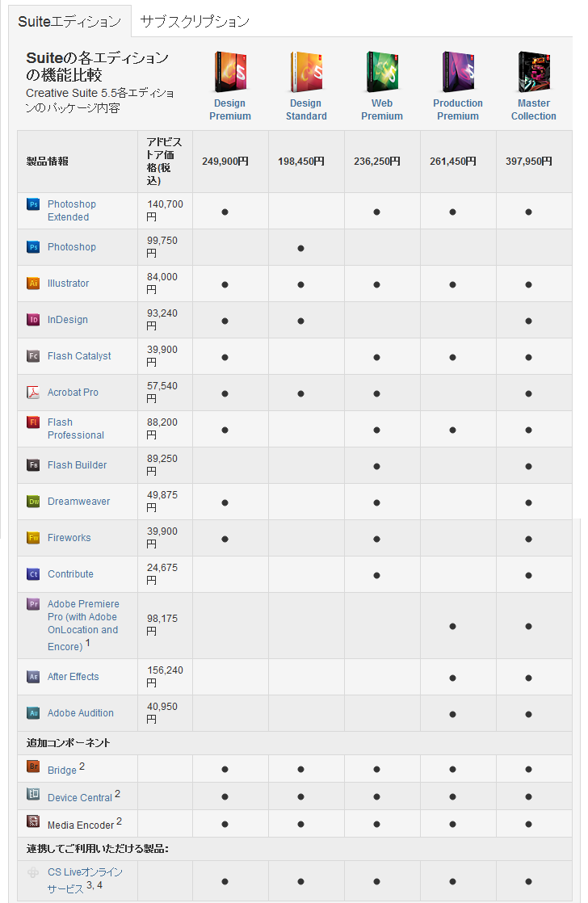Open the Design Premium box thumbnail
The image size is (588, 903).
(x=229, y=72)
